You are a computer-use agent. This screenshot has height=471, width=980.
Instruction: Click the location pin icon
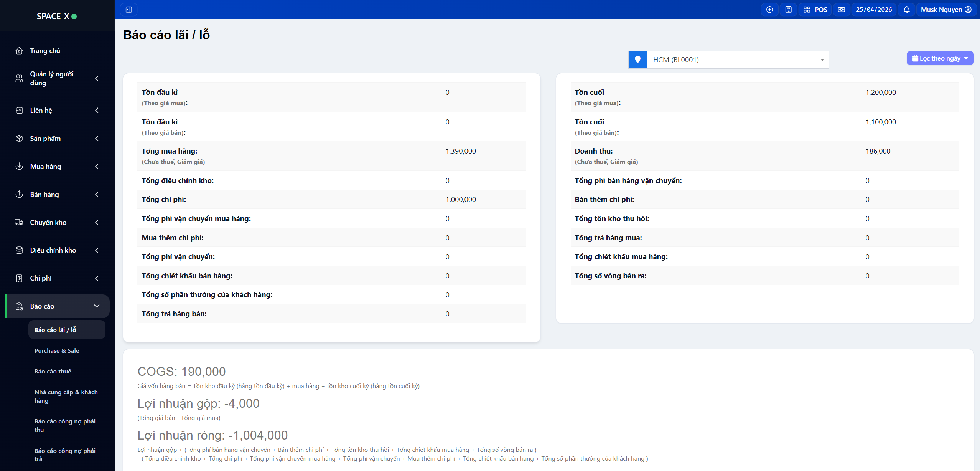click(x=637, y=60)
